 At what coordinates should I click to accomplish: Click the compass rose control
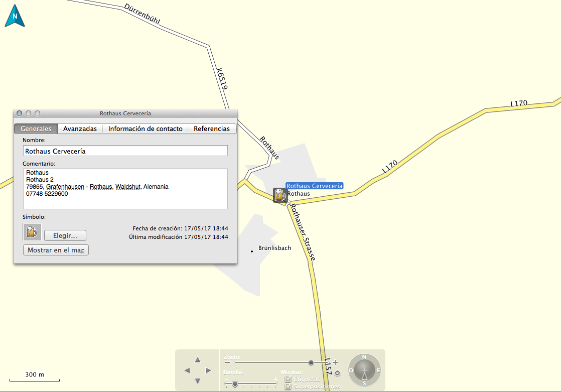[364, 370]
